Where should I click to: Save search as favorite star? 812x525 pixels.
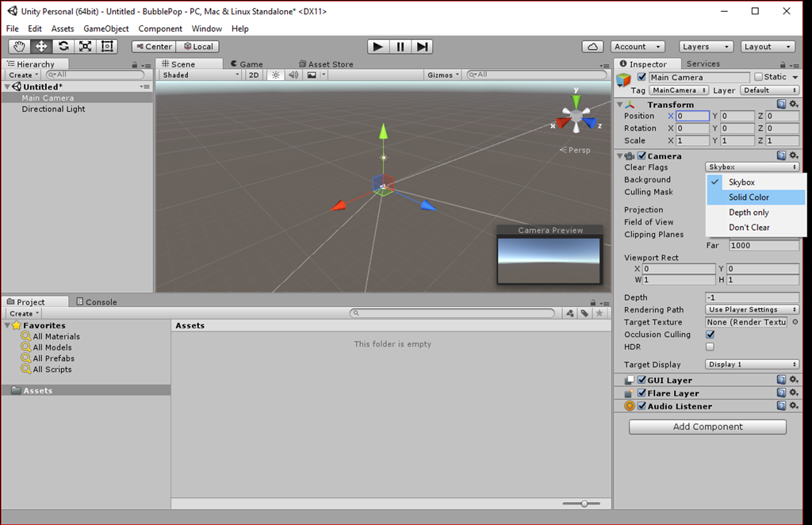(x=599, y=313)
